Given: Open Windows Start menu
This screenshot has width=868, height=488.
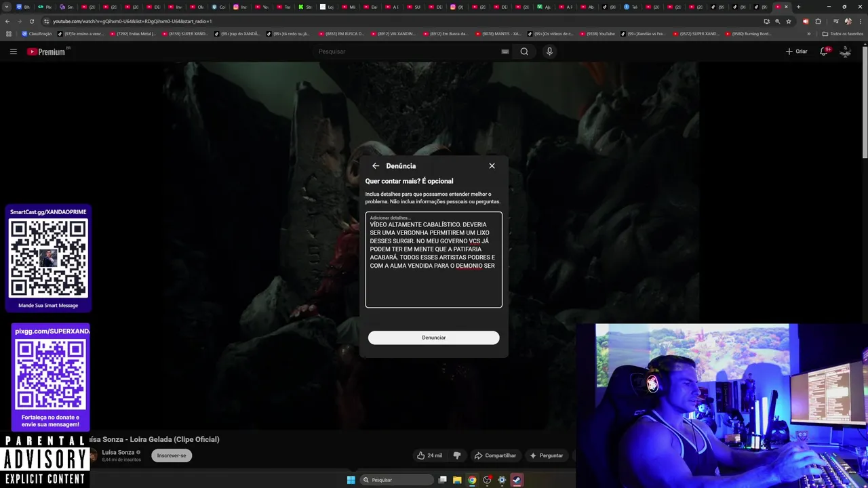Looking at the screenshot, I should click(351, 480).
